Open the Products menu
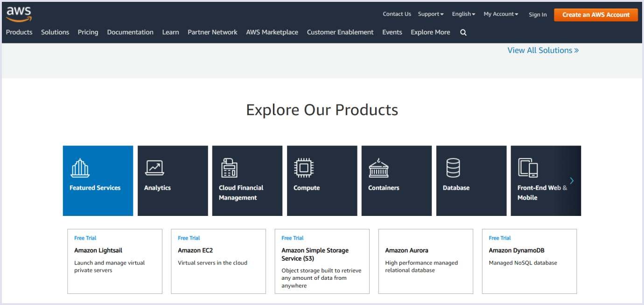The image size is (644, 305). coord(19,32)
